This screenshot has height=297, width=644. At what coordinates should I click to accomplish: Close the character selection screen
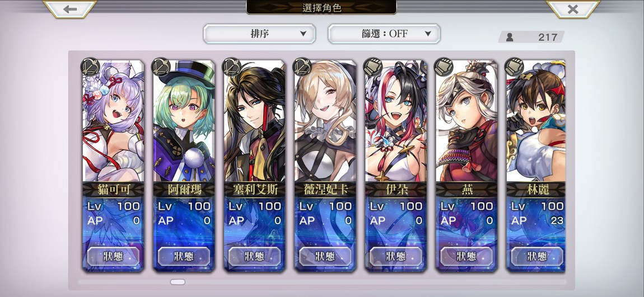pos(573,8)
